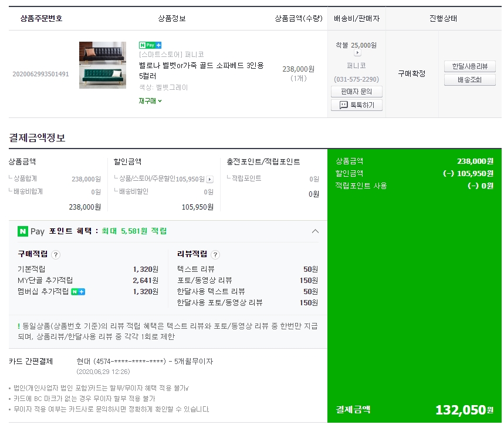Click the card info 현대 (4574-****) 5개월무이자
The height and width of the screenshot is (428, 504).
pos(145,362)
